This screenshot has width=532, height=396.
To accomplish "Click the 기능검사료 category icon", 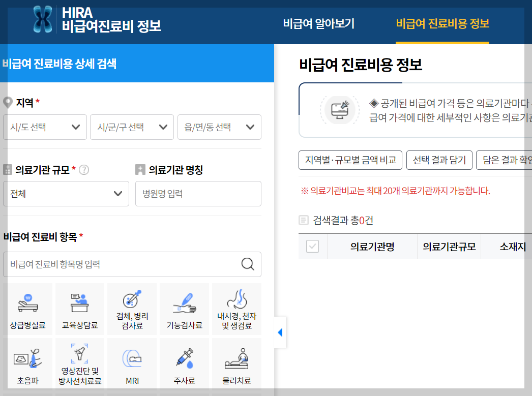I will (184, 309).
